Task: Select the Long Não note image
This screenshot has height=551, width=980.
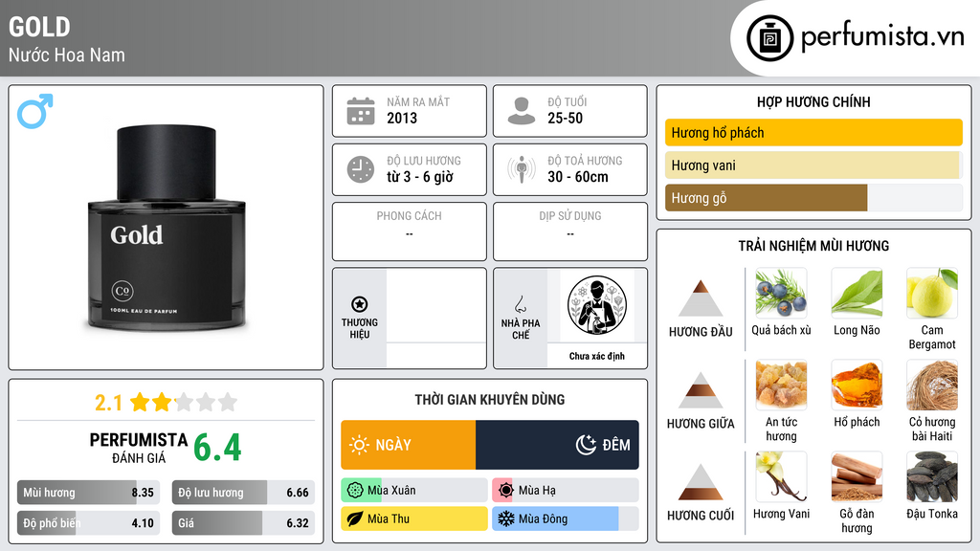Action: (857, 293)
